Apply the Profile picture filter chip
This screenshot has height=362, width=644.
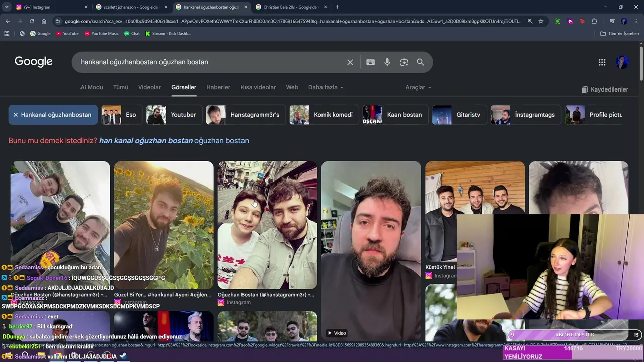coord(594,115)
